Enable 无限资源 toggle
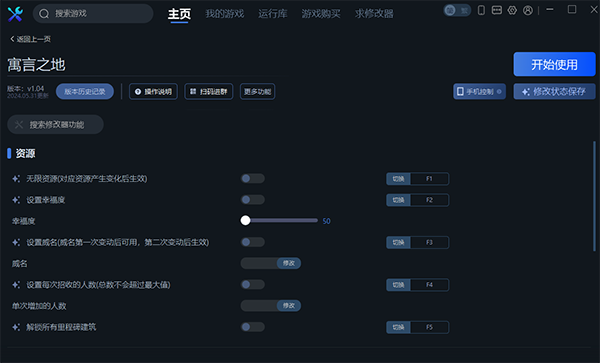The width and height of the screenshot is (600, 363). (253, 178)
